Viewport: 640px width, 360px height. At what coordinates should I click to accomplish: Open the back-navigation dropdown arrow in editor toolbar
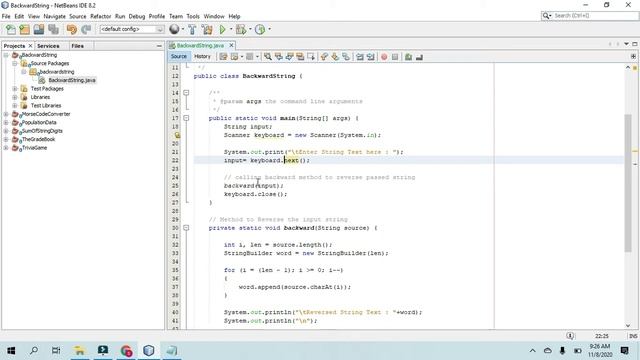click(x=242, y=57)
